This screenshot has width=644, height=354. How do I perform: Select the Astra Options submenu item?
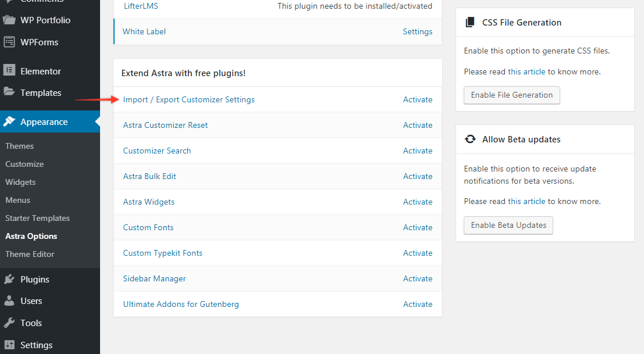tap(31, 236)
